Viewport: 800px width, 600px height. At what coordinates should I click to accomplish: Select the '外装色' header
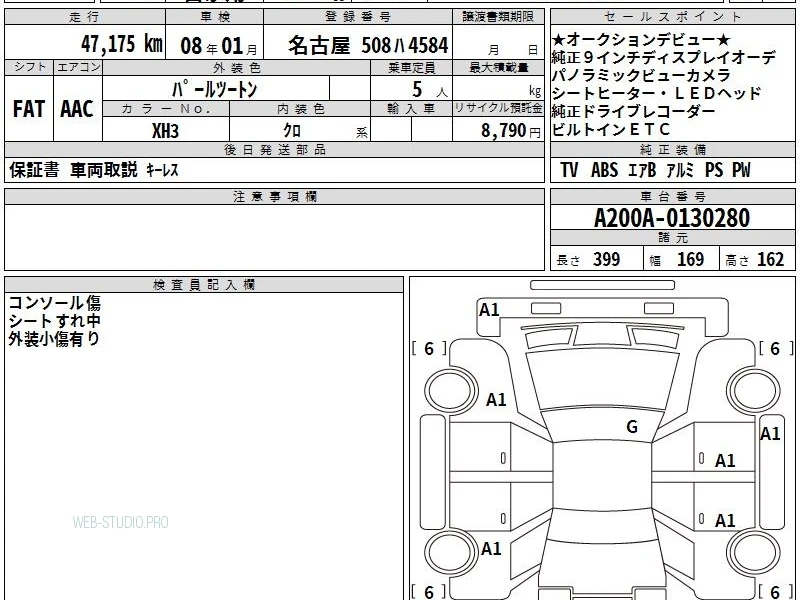[237, 68]
